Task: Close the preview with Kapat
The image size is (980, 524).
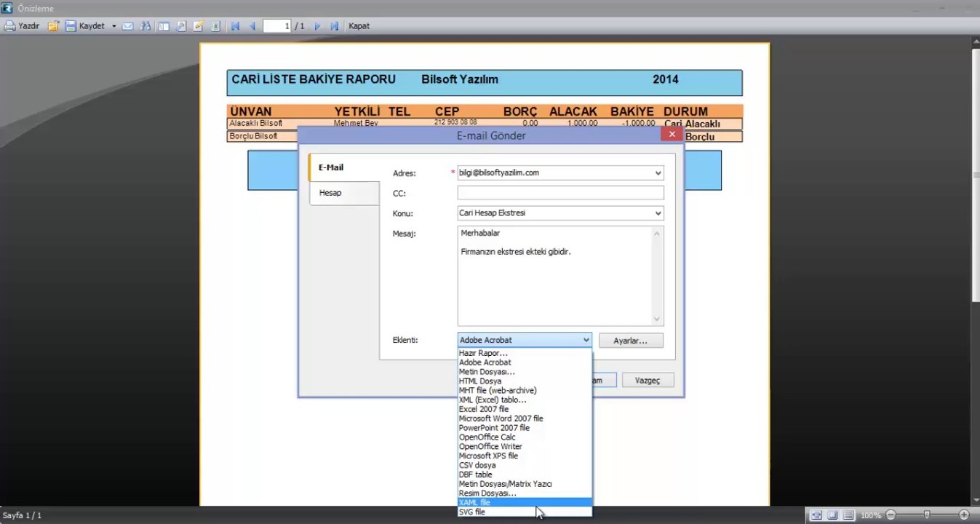Action: pos(359,26)
